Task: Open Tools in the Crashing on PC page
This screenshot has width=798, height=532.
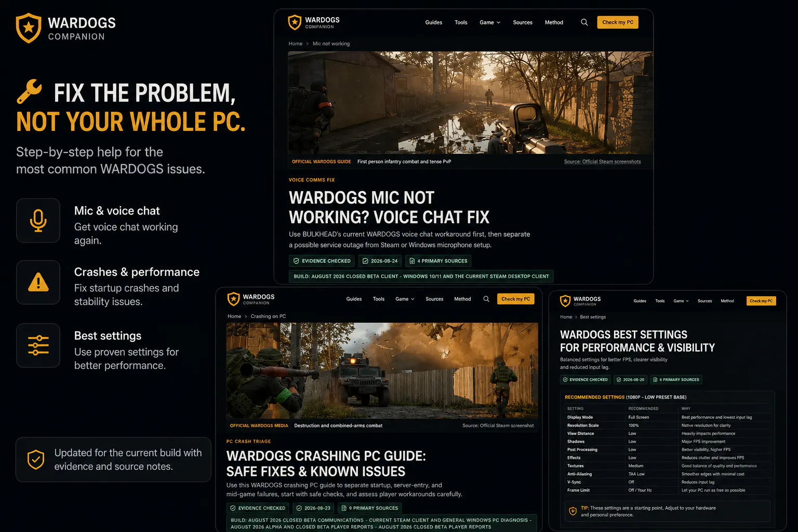Action: 379,299
